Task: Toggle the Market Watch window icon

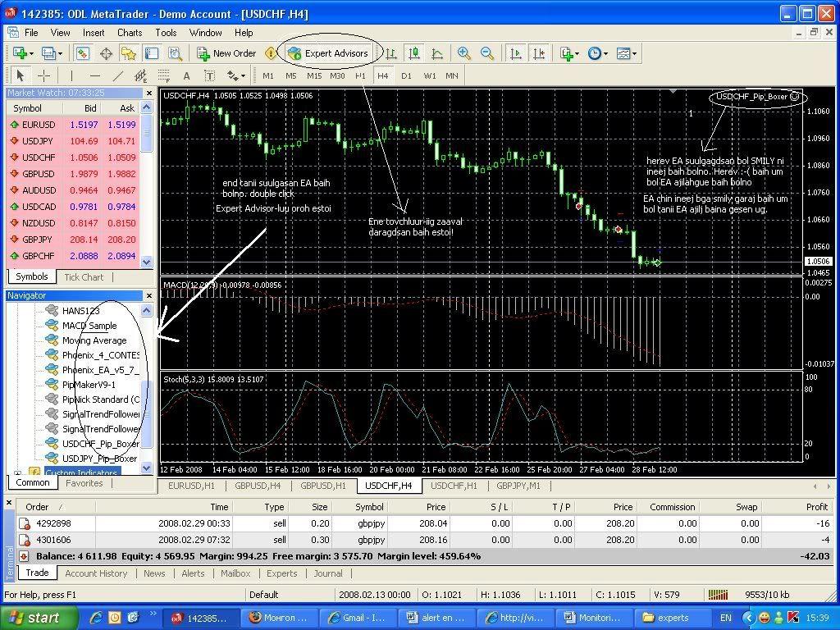Action: pos(83,53)
